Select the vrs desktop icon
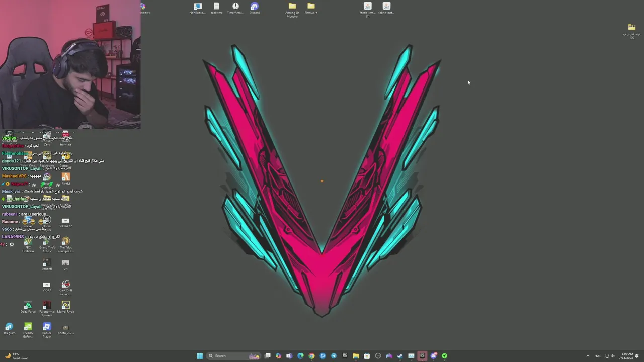Screen dimensions: 644x362 [65, 265]
